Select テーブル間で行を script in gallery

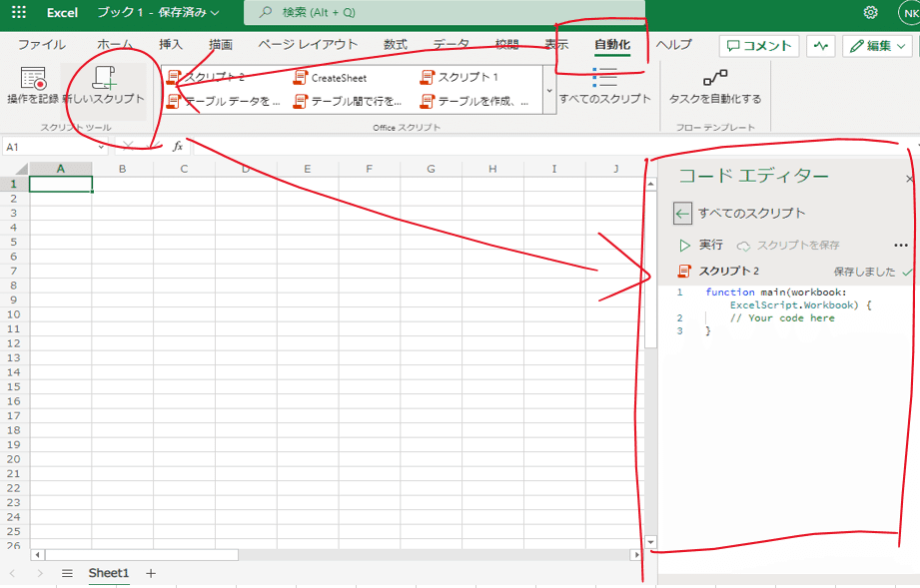tap(348, 102)
